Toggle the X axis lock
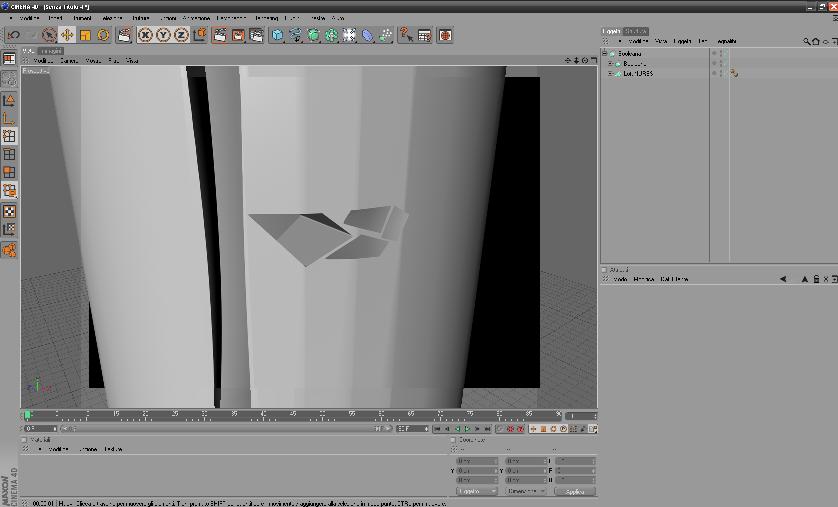Image resolution: width=838 pixels, height=507 pixels. pyautogui.click(x=145, y=35)
